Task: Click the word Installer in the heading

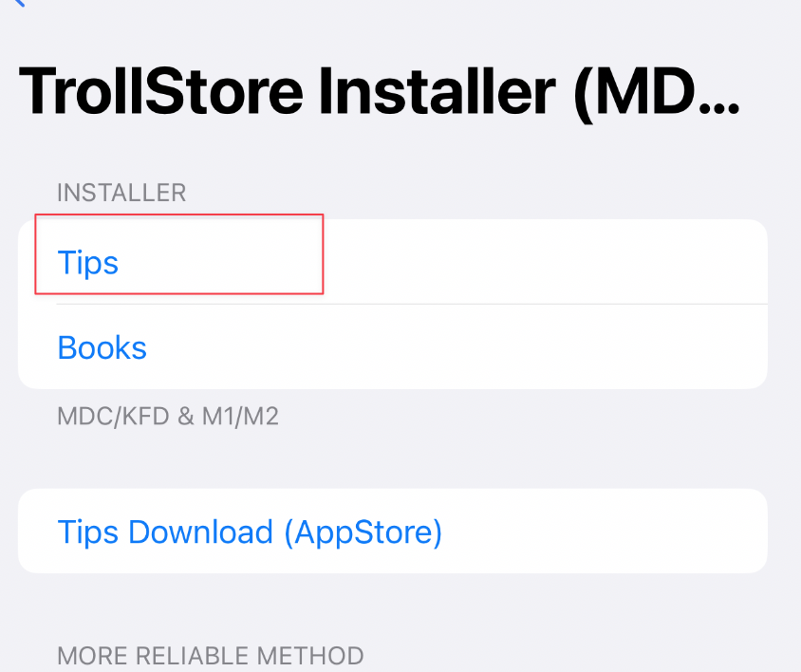Action: coord(438,92)
